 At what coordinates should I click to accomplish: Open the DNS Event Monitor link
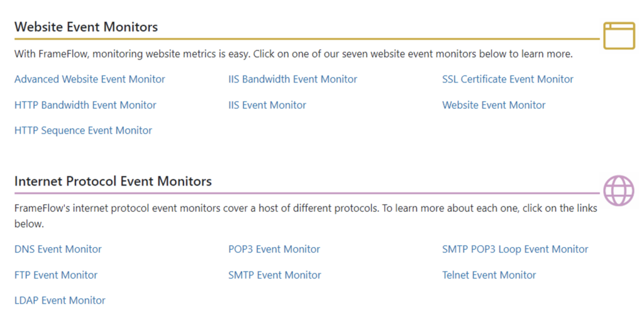[58, 249]
